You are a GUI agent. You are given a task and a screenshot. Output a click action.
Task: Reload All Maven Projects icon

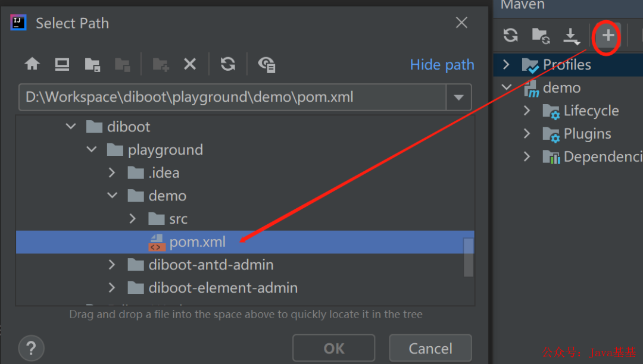coord(511,35)
